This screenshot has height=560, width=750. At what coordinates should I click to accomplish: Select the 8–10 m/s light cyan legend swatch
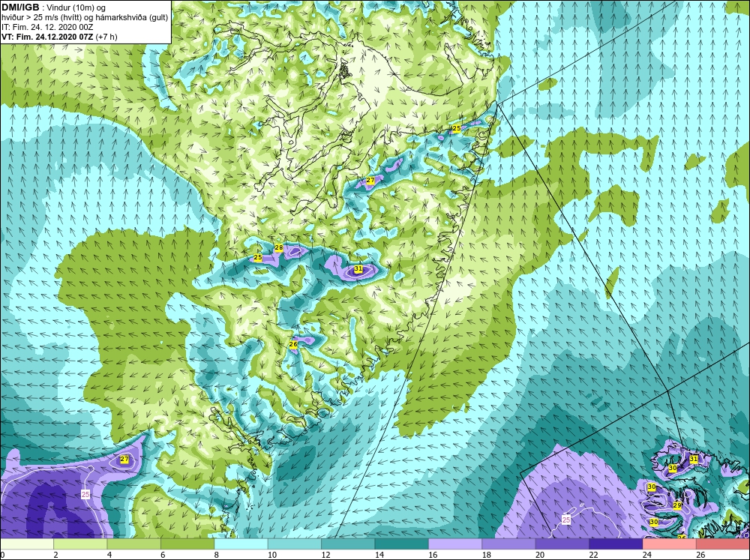coord(241,544)
